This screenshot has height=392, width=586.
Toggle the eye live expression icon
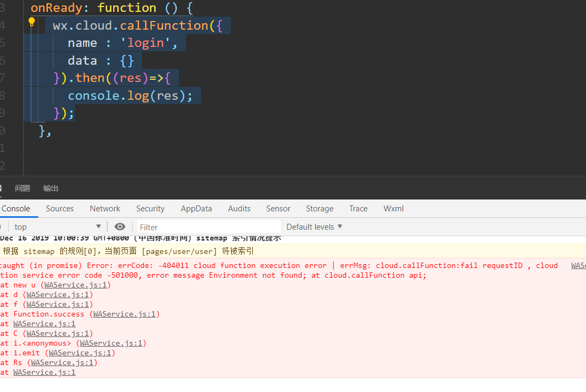tap(120, 227)
